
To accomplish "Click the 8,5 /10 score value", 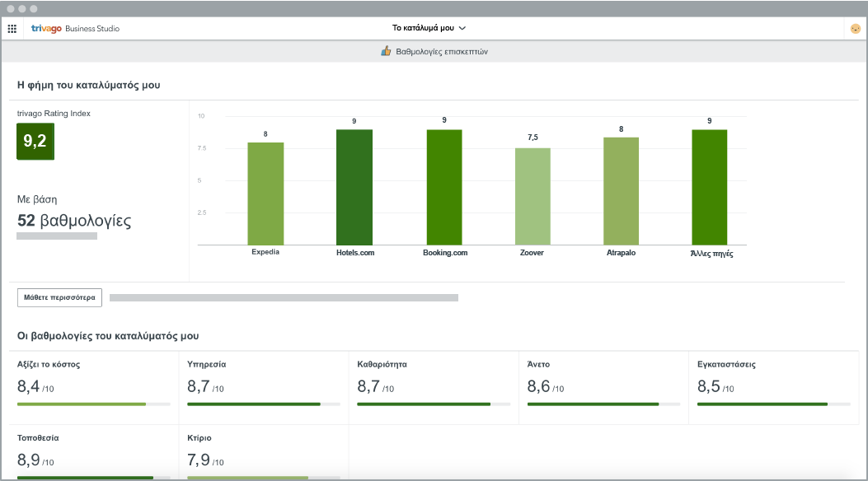I will click(716, 386).
